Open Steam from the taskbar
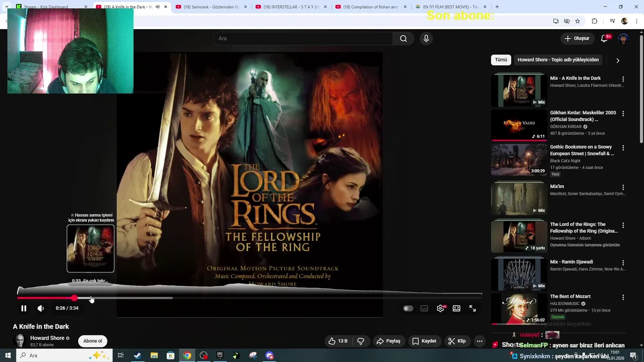This screenshot has height=362, width=644. (137, 355)
